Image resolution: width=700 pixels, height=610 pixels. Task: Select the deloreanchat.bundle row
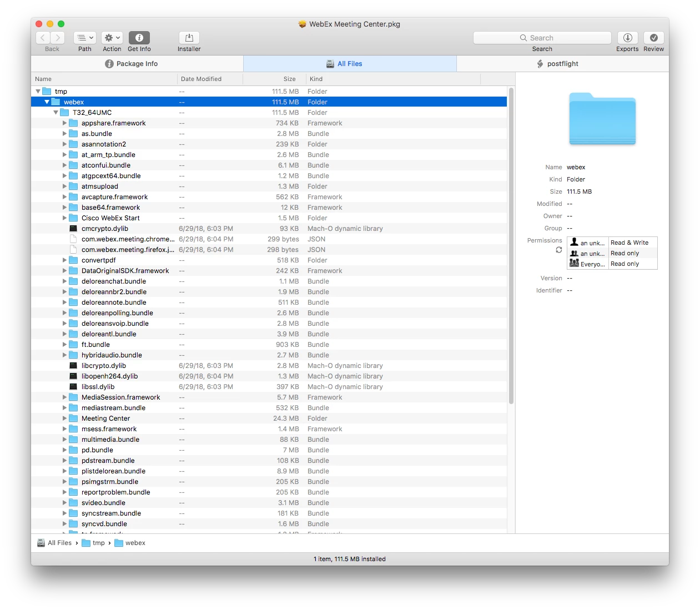tap(269, 281)
